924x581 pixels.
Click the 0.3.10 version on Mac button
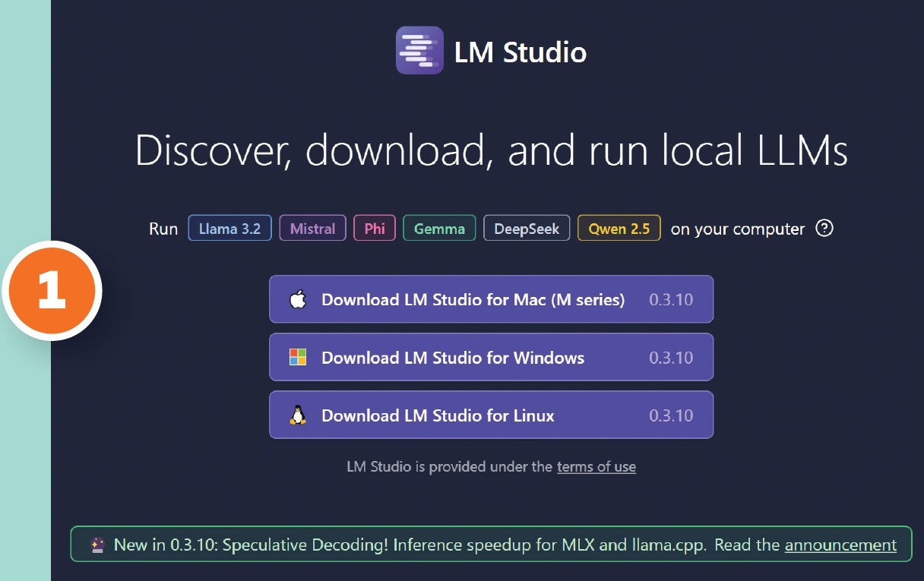[x=671, y=299]
